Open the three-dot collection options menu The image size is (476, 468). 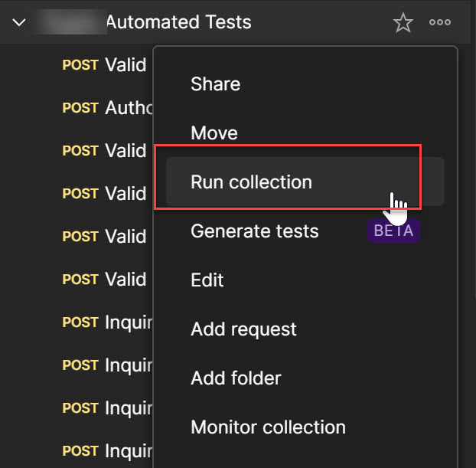(440, 23)
